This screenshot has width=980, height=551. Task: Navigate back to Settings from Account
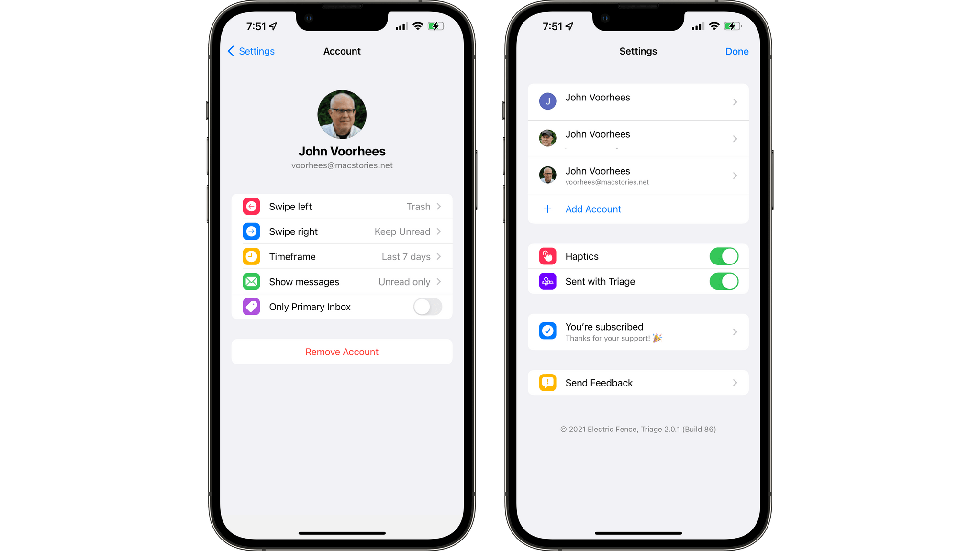(263, 51)
